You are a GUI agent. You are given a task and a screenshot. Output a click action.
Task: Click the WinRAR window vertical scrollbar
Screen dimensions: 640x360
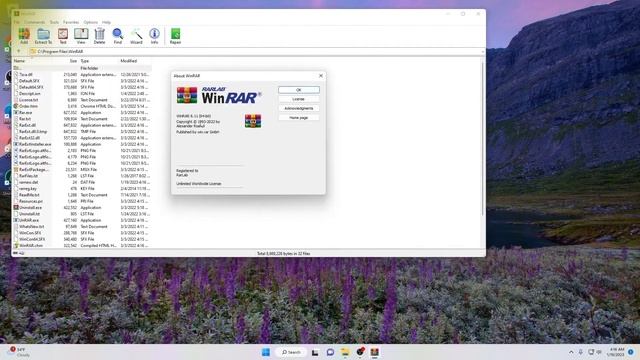click(x=483, y=139)
